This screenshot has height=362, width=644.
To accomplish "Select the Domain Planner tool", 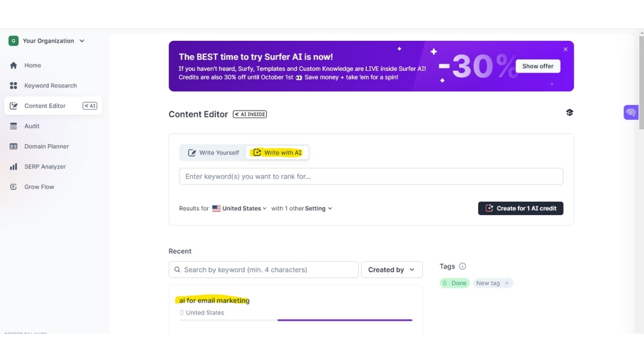I will (x=46, y=146).
